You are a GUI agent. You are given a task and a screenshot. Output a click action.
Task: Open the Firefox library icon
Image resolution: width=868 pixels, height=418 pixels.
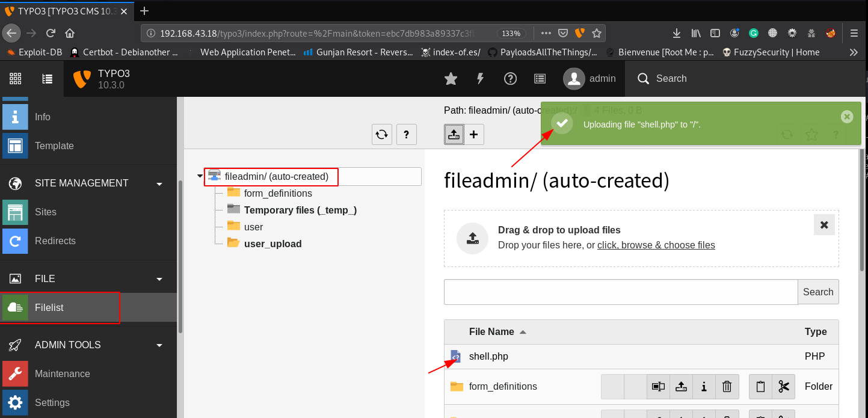tap(696, 33)
